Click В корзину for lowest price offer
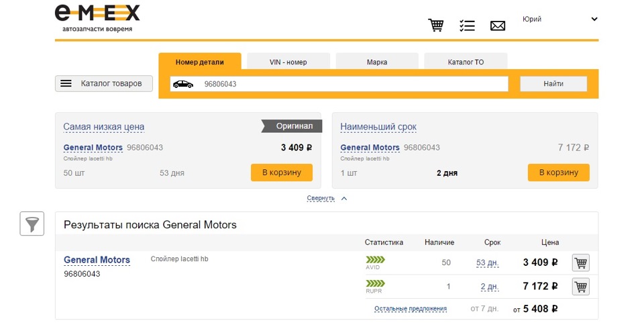This screenshot has width=644, height=331. (x=282, y=173)
